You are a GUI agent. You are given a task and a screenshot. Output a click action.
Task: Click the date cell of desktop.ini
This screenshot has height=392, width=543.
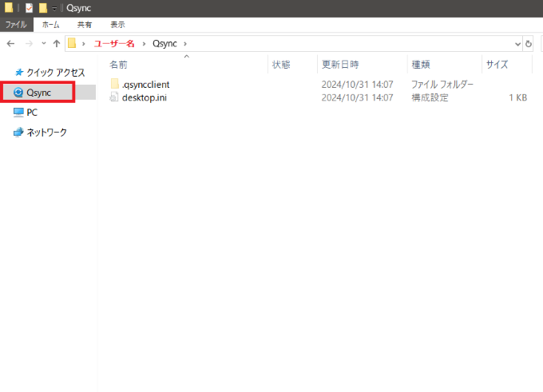click(358, 97)
